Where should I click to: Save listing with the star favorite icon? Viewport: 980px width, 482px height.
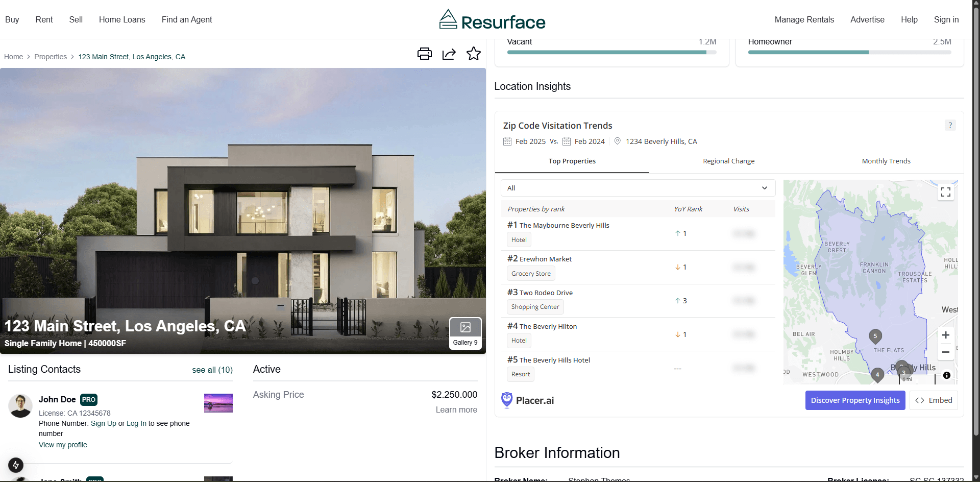[473, 54]
